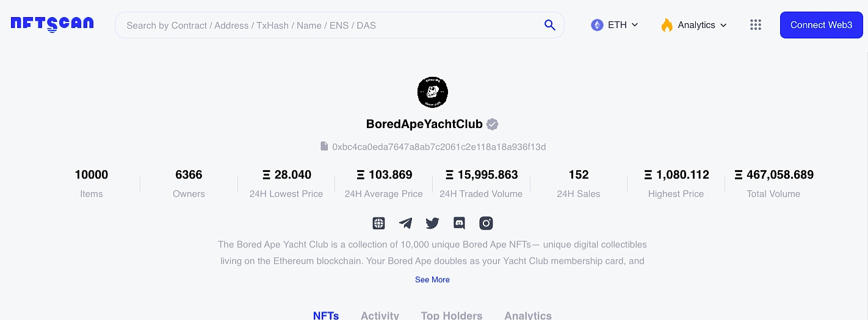Click the contract address 0xbc4ca0... text

point(439,147)
